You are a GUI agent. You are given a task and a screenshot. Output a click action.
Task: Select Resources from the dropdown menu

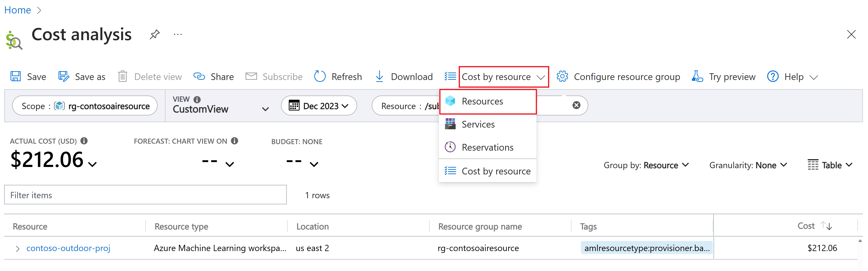point(488,101)
